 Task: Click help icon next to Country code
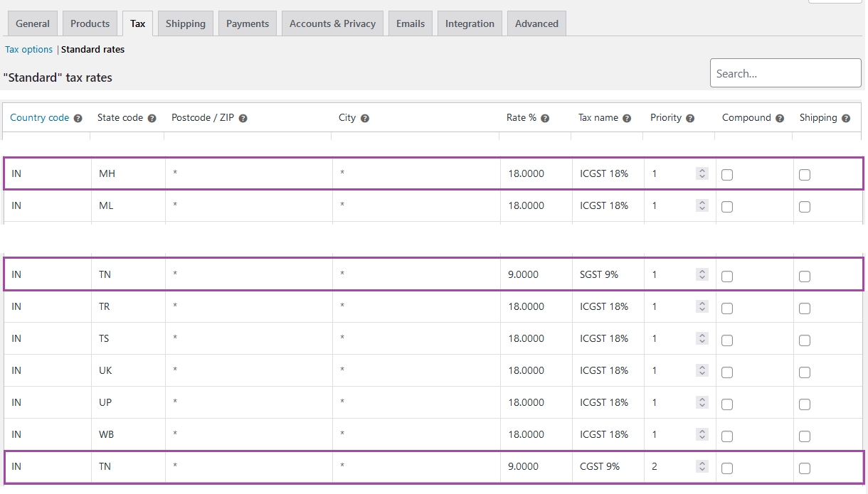click(x=78, y=119)
